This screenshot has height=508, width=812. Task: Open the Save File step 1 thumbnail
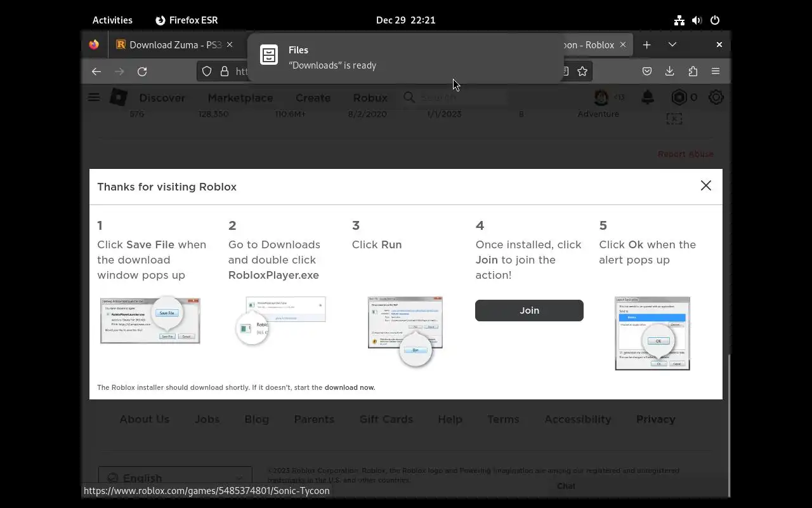(x=150, y=320)
